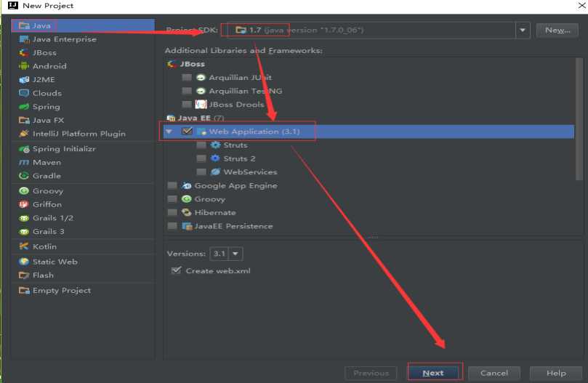The image size is (588, 383).
Task: Pick the Spring leaf icon
Action: click(x=24, y=107)
